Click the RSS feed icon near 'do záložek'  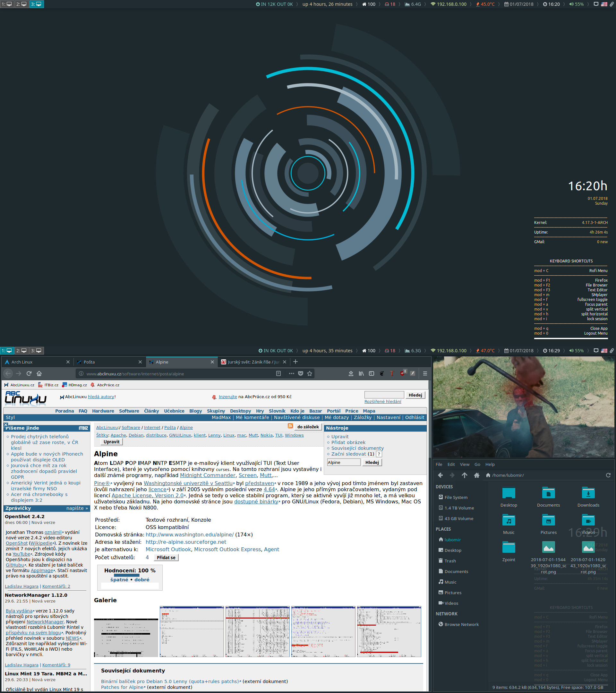pos(291,426)
